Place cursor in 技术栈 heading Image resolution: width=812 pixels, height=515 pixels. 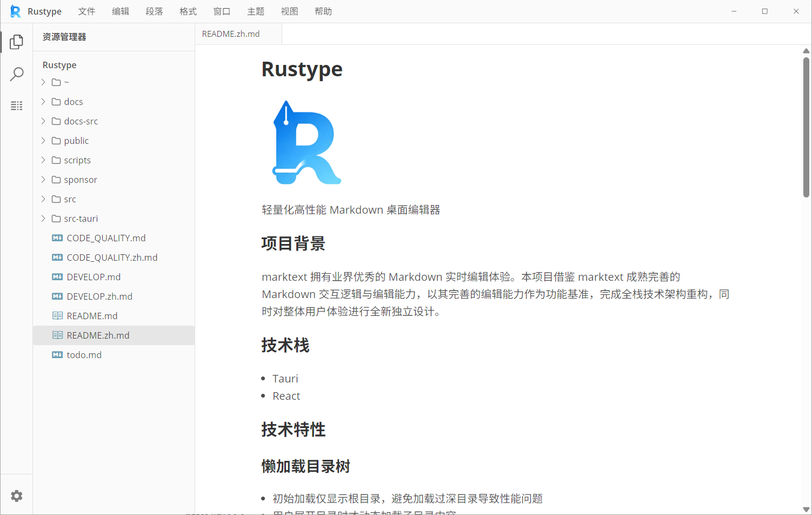(285, 345)
